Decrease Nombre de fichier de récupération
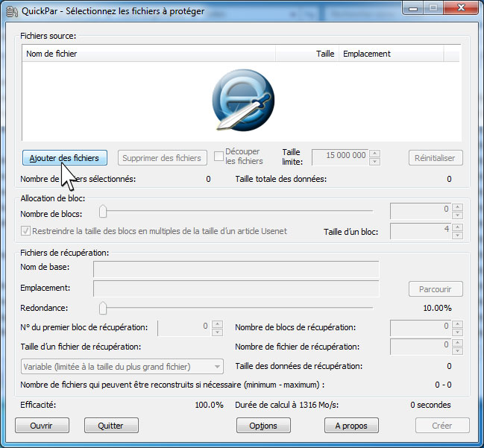This screenshot has width=484, height=448. pyautogui.click(x=457, y=351)
